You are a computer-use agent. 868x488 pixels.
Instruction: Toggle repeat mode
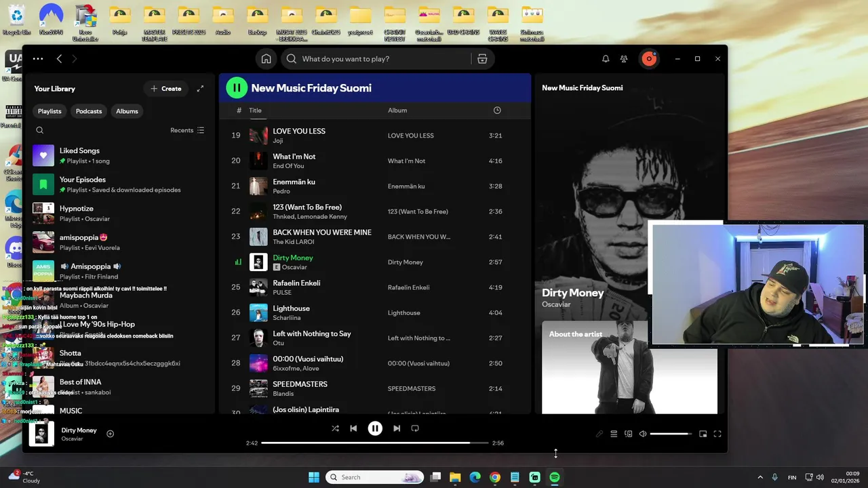pyautogui.click(x=415, y=428)
